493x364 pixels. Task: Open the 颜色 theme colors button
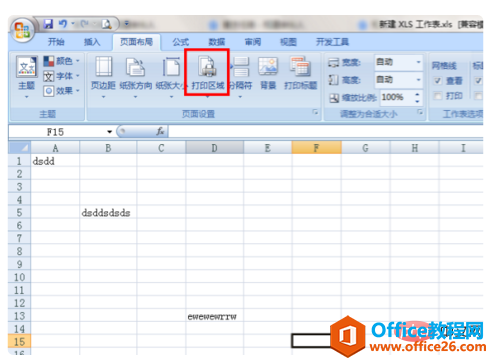62,61
